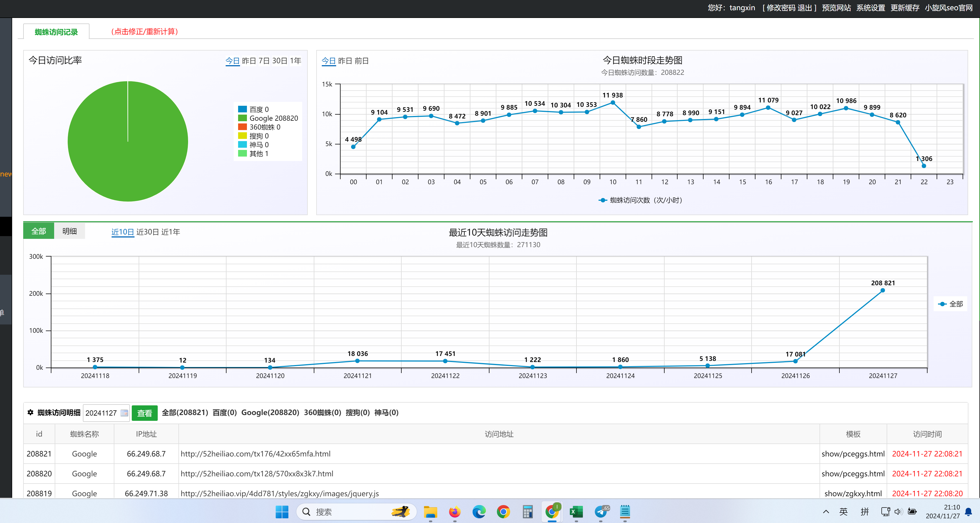Open Telegram from the taskbar

point(601,512)
